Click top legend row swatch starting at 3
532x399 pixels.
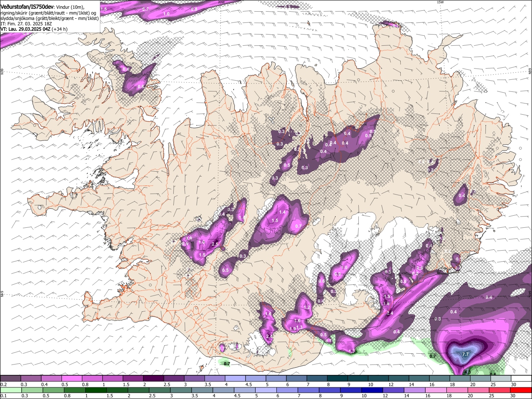194,379
